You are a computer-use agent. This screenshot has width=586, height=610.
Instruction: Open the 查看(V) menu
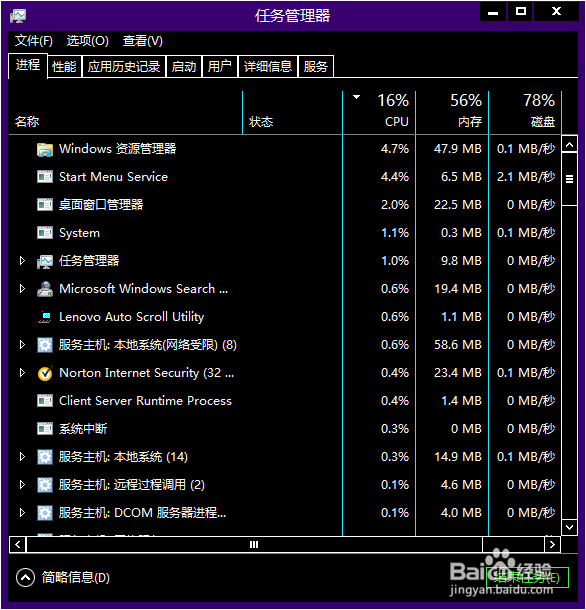point(142,41)
